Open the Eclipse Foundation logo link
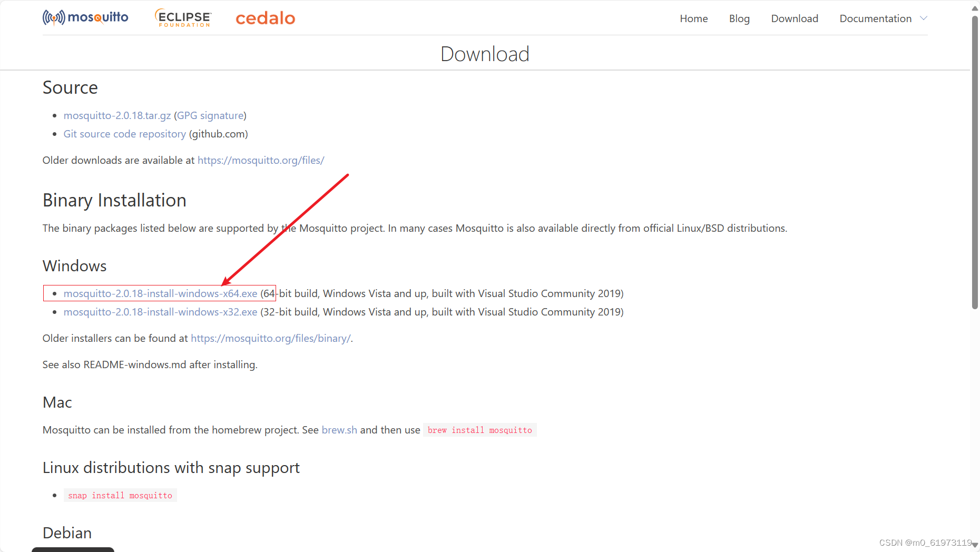980x552 pixels. point(183,18)
